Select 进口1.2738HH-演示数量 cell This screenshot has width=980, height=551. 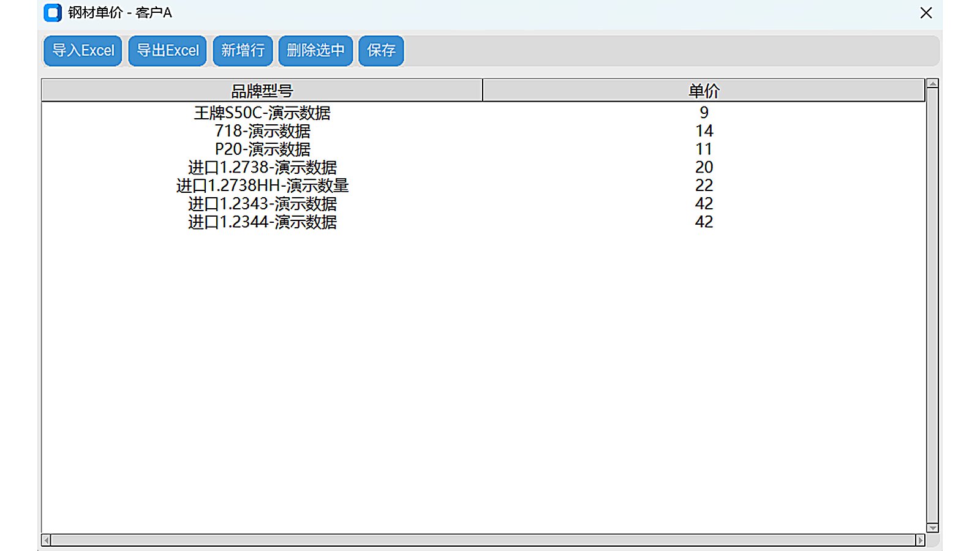[x=262, y=186]
